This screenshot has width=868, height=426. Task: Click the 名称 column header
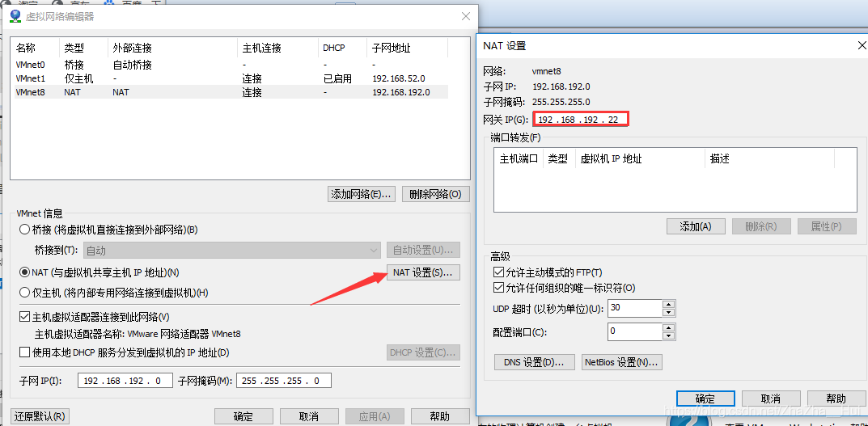pos(35,49)
